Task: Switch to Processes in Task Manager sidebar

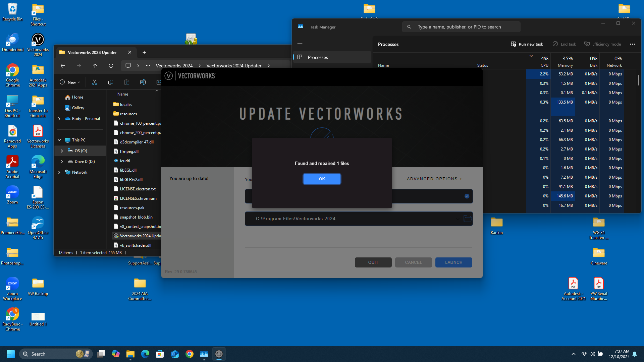Action: (317, 57)
